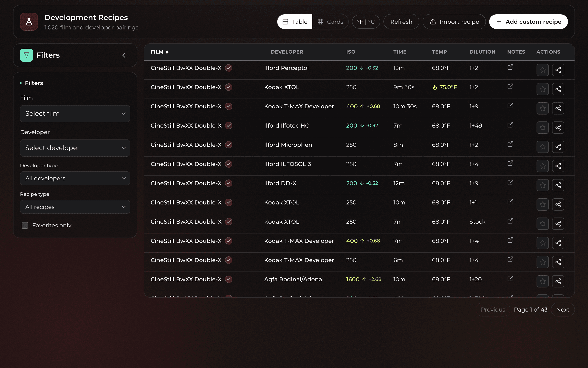Click the '1600' ISO value
Viewport: 588px width, 368px height.
[353, 279]
